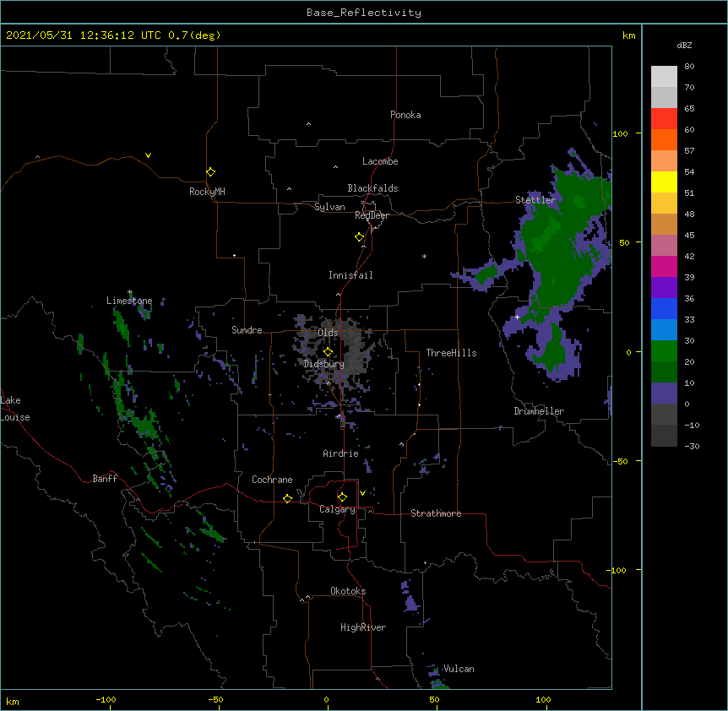Click the light gray 70–80 dBZ legend swatch
728x711 pixels.
click(x=664, y=77)
